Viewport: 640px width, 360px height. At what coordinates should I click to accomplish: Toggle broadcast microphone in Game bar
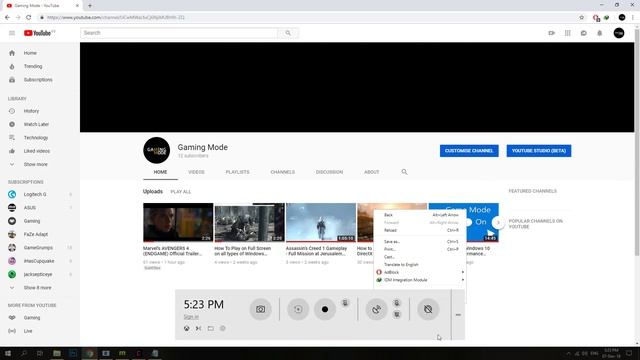tap(397, 303)
